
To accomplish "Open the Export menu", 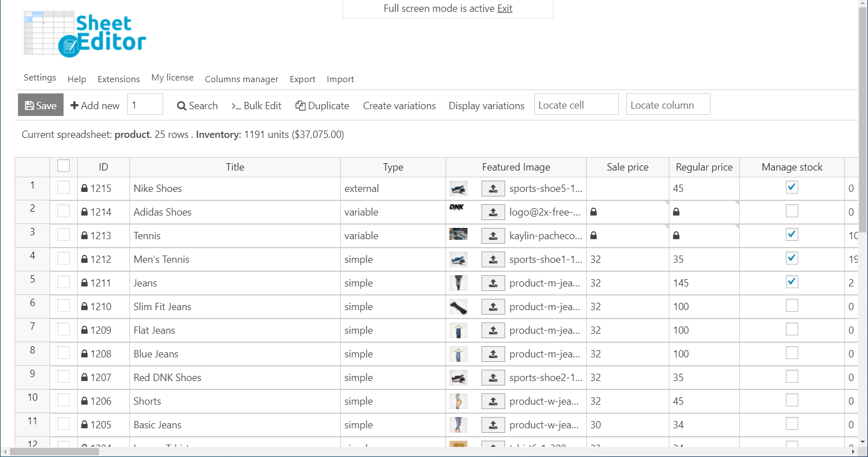I will 302,79.
